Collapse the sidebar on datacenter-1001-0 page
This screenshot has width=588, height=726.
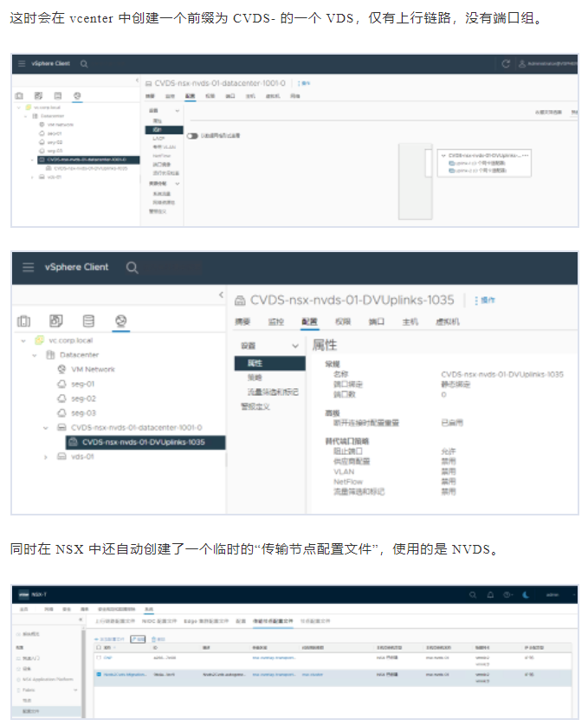(137, 80)
